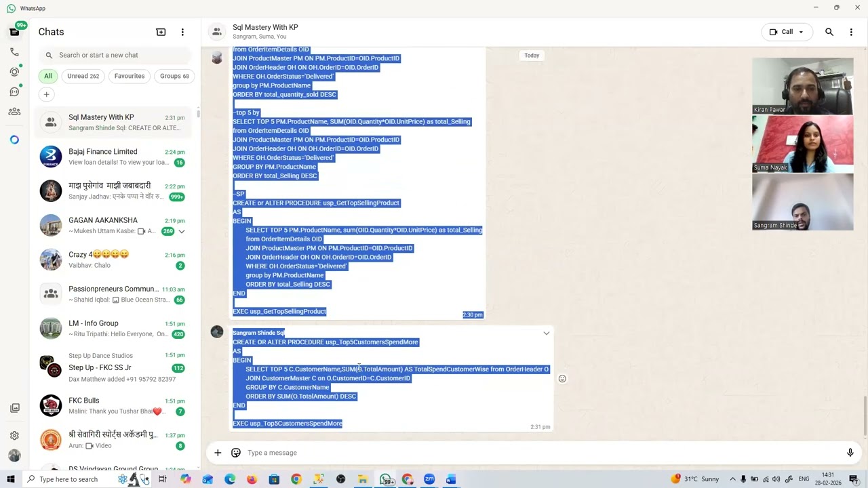Click Search or start a new chat field

tap(115, 55)
